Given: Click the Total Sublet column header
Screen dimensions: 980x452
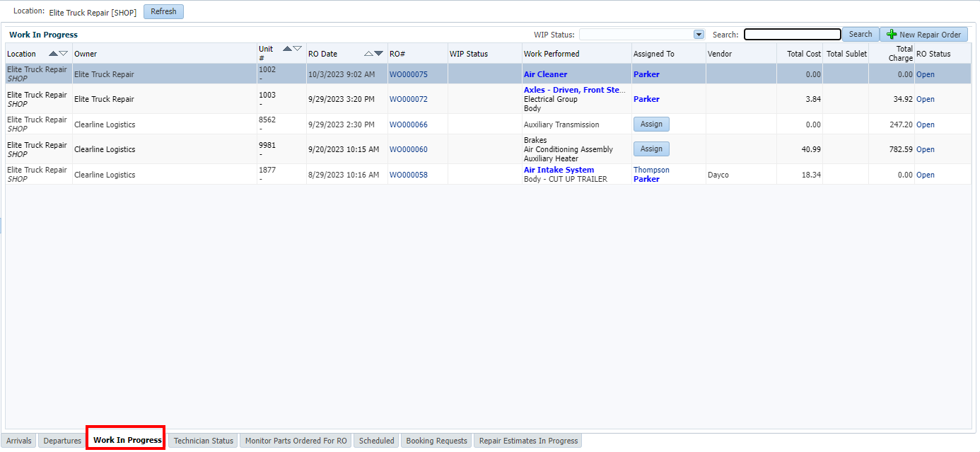Looking at the screenshot, I should [846, 54].
